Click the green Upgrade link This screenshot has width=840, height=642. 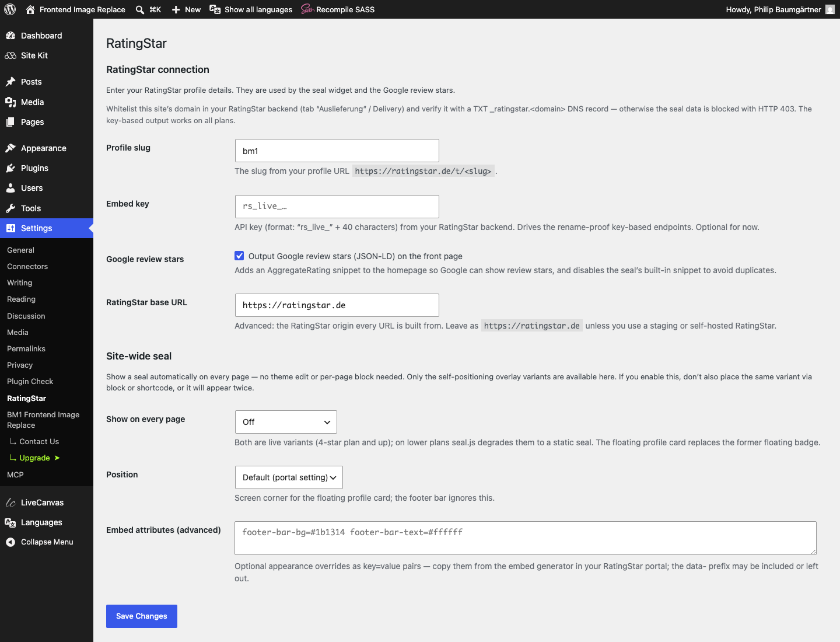click(35, 458)
